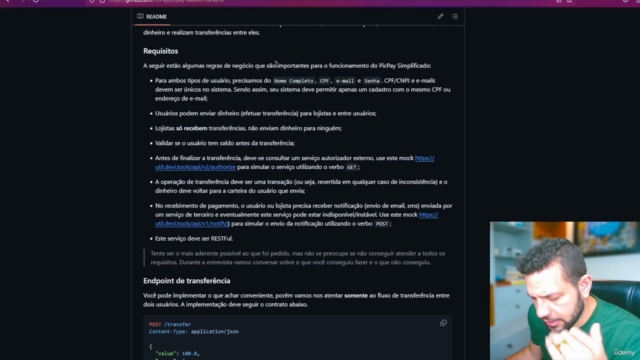Click the e-mail inline code label
Screen dimensions: 640x360
coord(345,81)
